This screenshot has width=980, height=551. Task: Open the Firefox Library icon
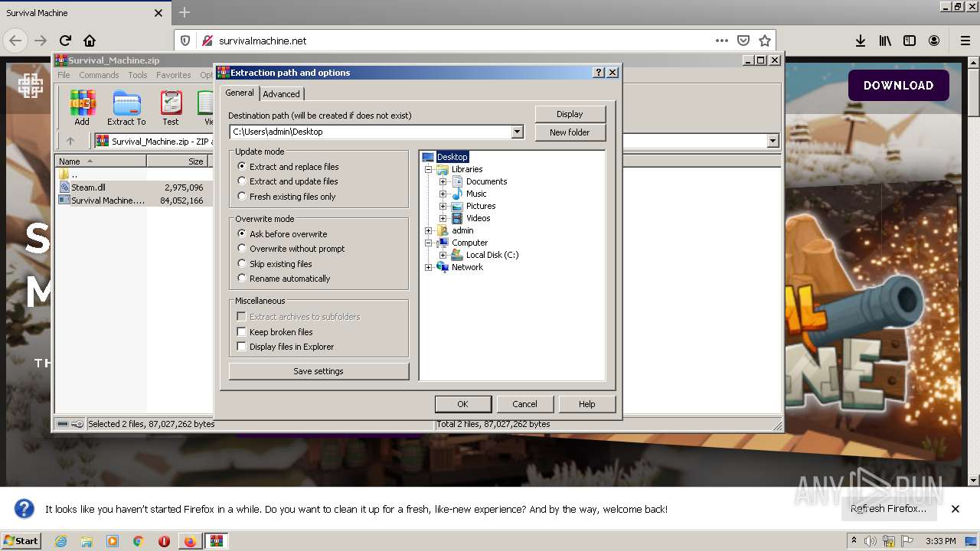[x=885, y=41]
